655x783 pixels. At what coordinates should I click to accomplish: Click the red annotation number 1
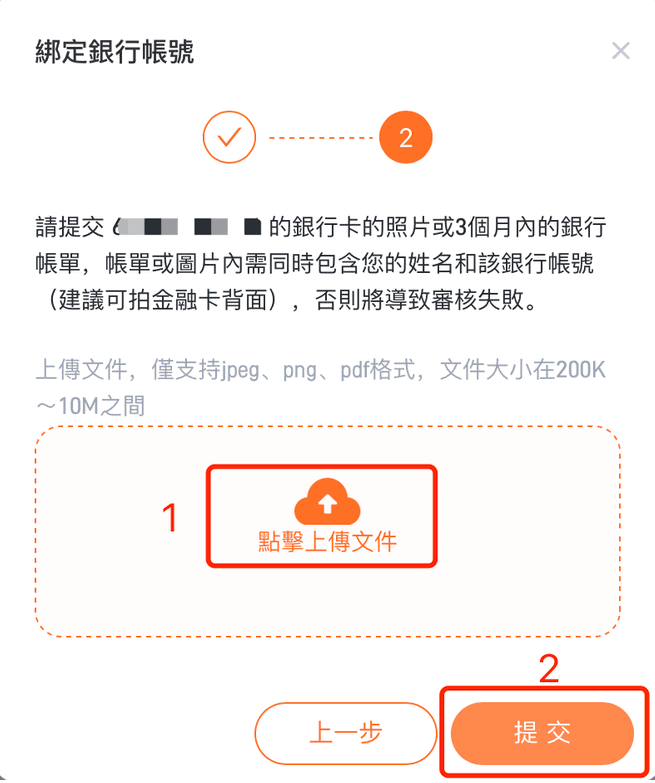pos(170,518)
